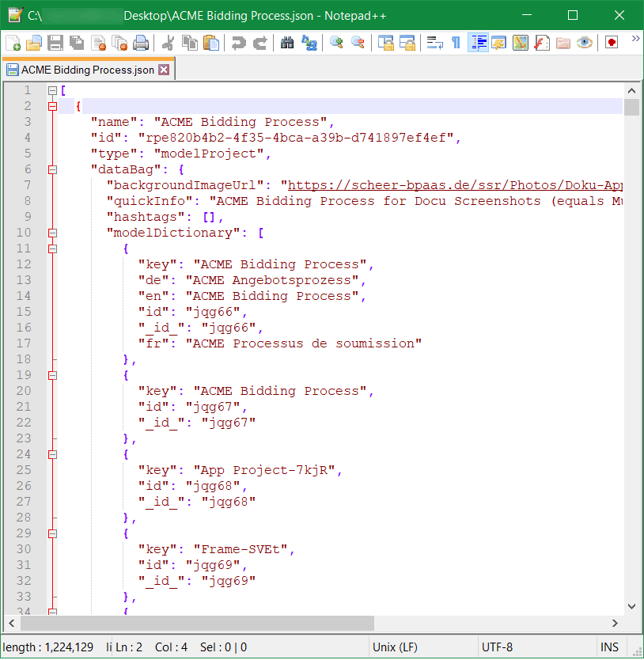This screenshot has width=644, height=660.
Task: Print the JSON document
Action: pyautogui.click(x=140, y=43)
